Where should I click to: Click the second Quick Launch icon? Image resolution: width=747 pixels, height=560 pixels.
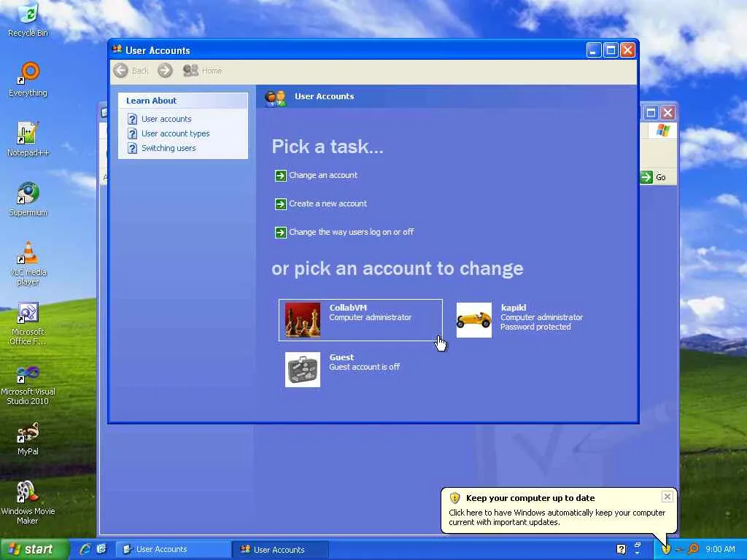(101, 549)
